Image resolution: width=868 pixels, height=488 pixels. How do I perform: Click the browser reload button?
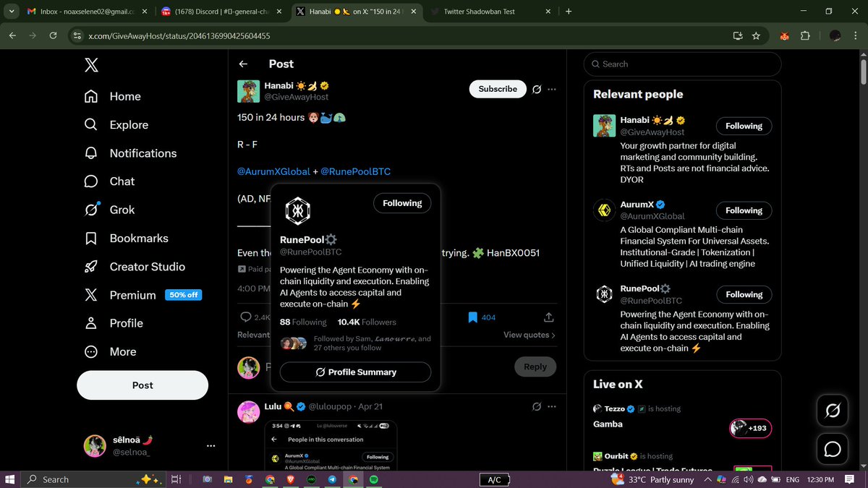click(x=53, y=35)
